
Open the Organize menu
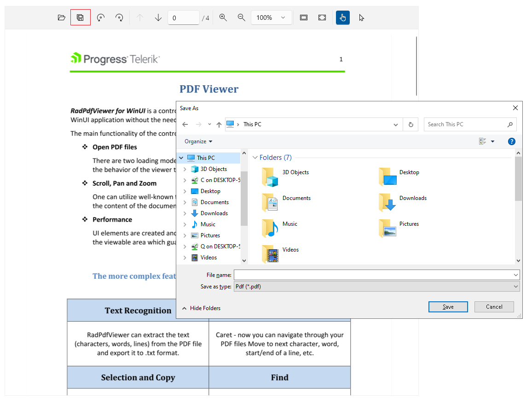coord(198,141)
